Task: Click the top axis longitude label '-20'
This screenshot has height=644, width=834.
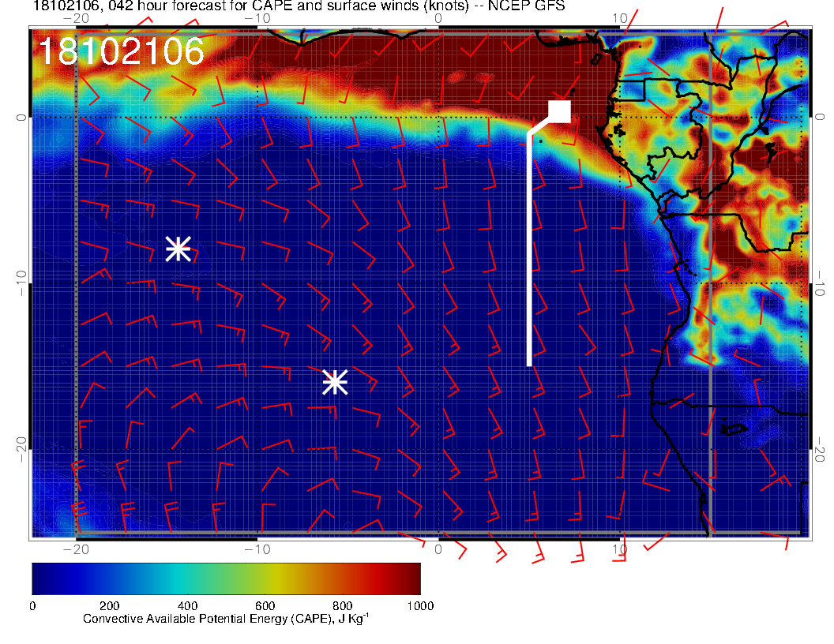Action: tap(76, 19)
